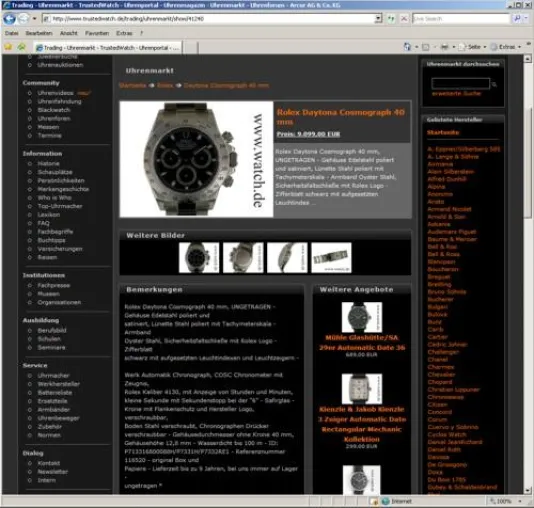The image size is (534, 508).
Task: Open the Baume & Mercier manufacturer link
Action: (452, 239)
